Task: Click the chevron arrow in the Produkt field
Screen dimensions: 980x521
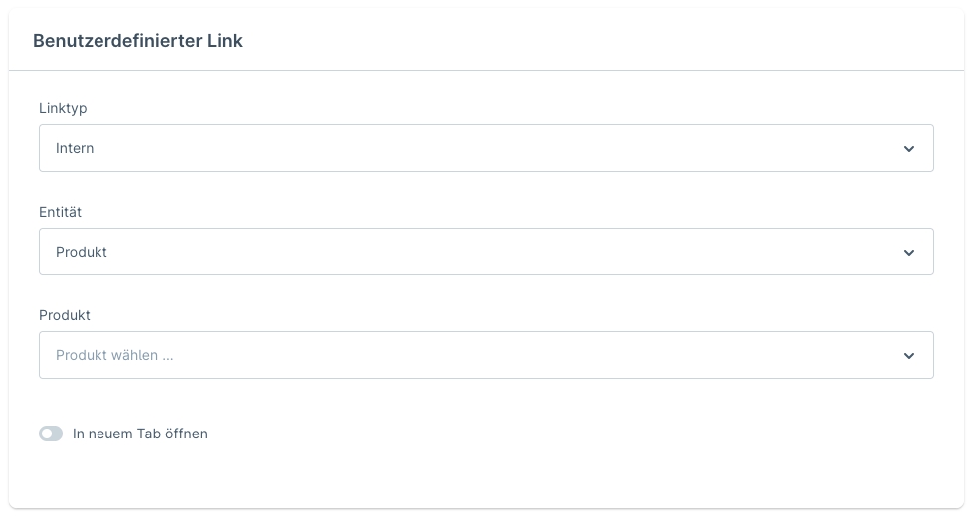Action: click(x=908, y=356)
